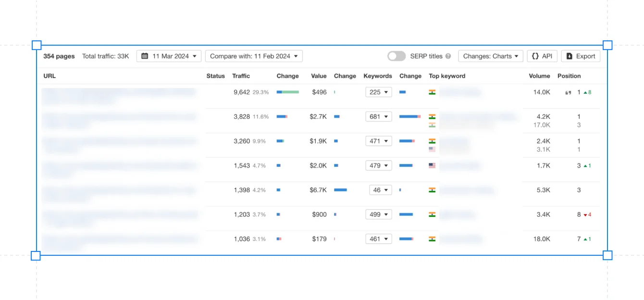The image size is (644, 300).
Task: Open the 681 keywords dropdown
Action: click(x=379, y=117)
